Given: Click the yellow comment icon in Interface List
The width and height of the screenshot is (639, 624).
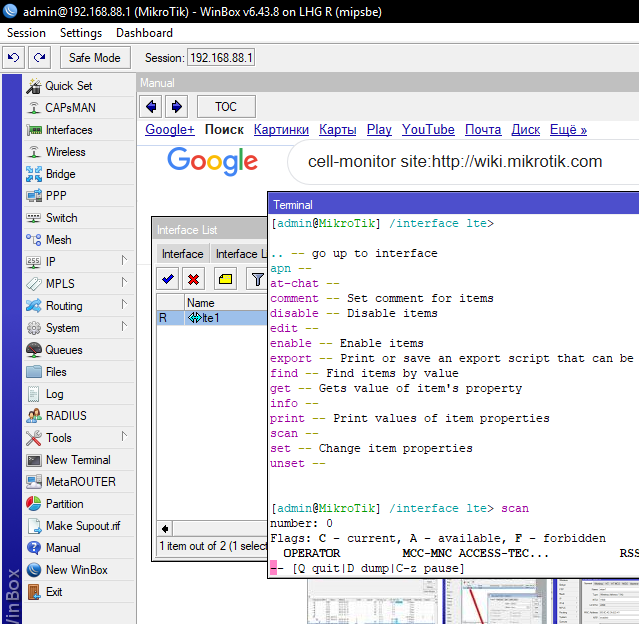Looking at the screenshot, I should (225, 279).
